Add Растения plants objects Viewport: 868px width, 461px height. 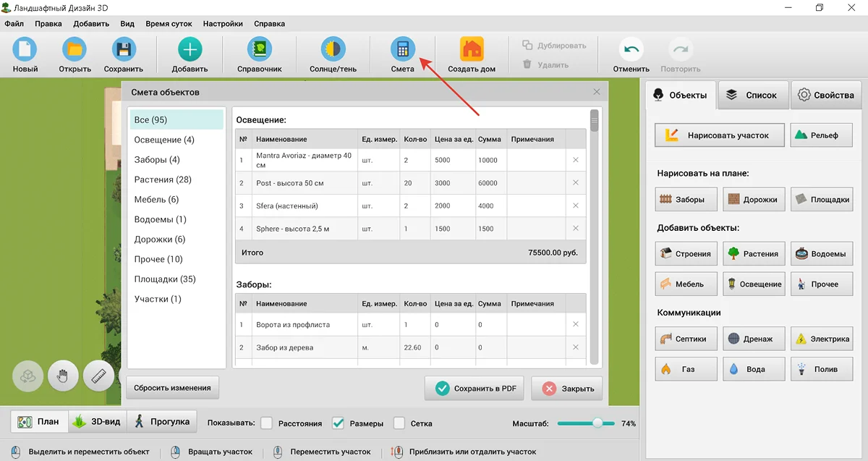pos(754,253)
